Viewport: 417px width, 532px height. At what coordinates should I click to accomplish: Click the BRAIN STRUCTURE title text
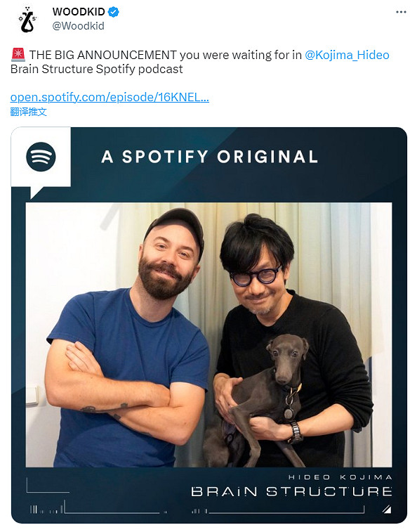pos(291,492)
